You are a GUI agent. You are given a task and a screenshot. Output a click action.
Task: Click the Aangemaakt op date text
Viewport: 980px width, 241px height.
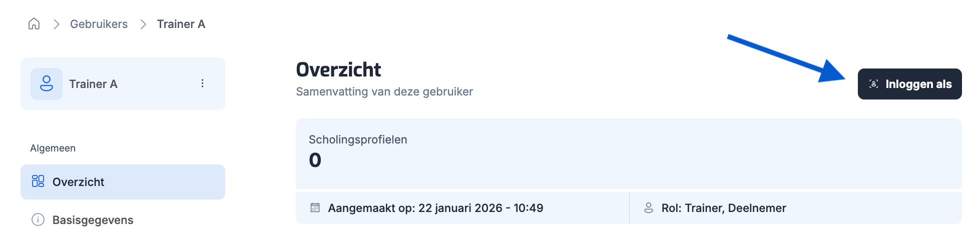click(435, 208)
